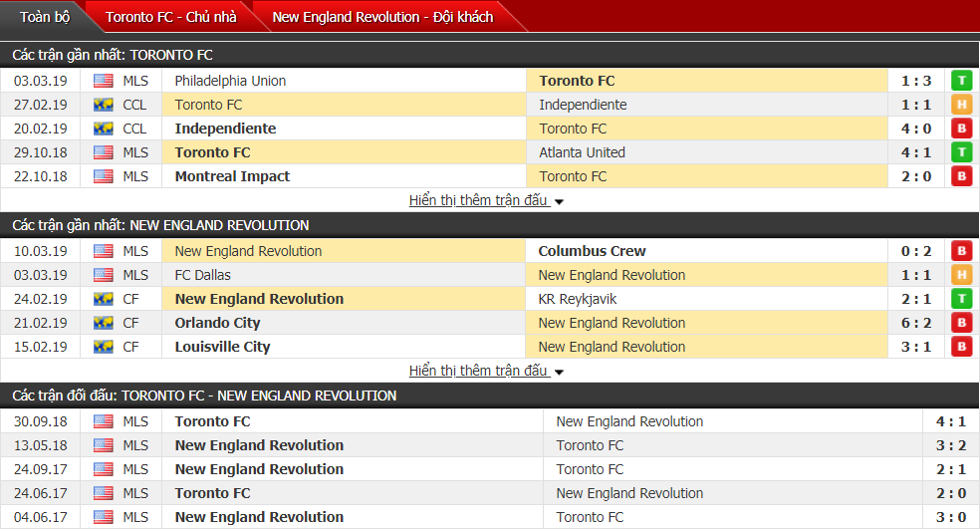Screen dimensions: 980x529
Task: Click Atlanta United team name
Action: 582,152
